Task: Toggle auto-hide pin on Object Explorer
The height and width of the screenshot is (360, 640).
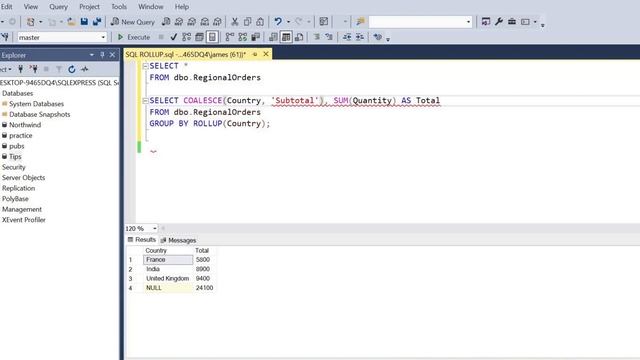Action: 102,55
